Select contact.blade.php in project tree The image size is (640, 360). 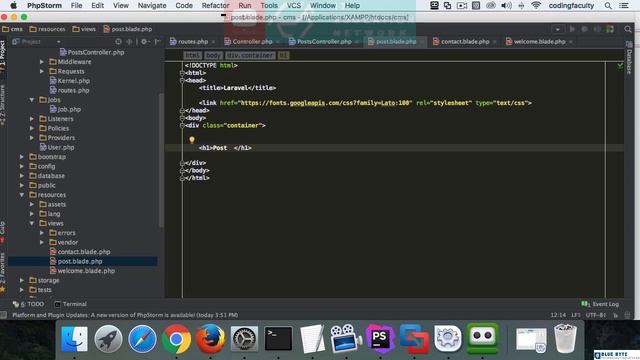80,252
